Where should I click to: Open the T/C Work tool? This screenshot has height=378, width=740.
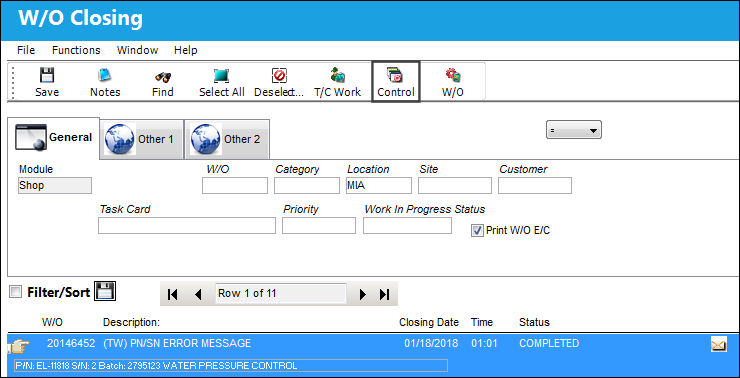(x=337, y=82)
